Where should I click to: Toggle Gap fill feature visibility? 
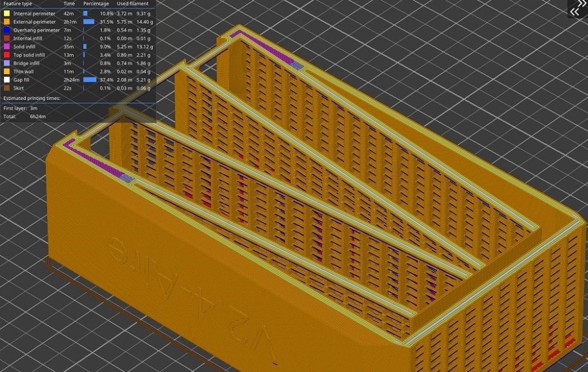point(78,80)
